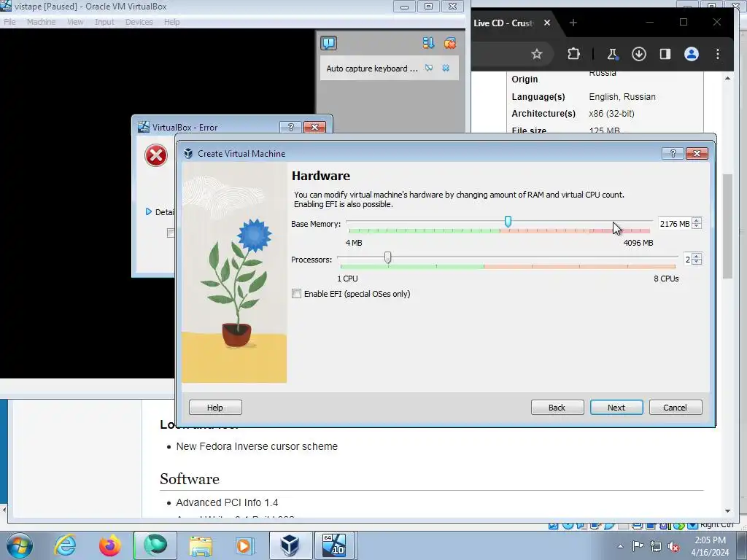Click the dismiss all notifications icon
Image resolution: width=747 pixels, height=560 pixels.
point(449,43)
